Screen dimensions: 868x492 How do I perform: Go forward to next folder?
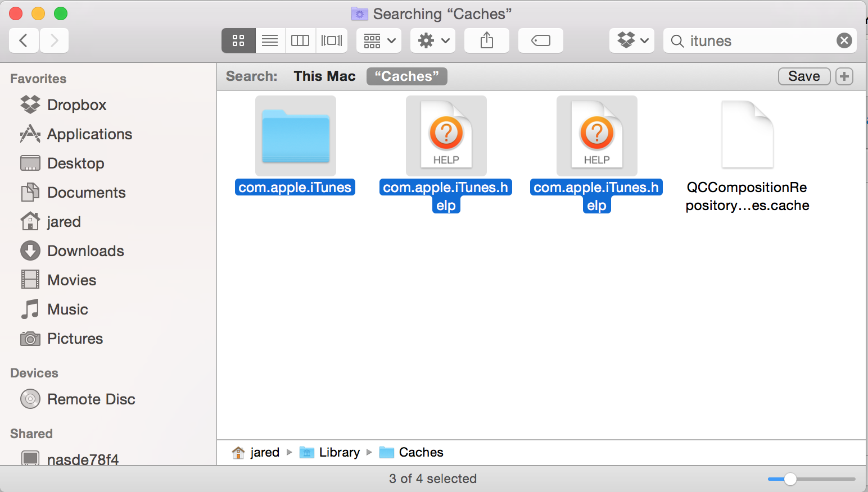tap(54, 40)
